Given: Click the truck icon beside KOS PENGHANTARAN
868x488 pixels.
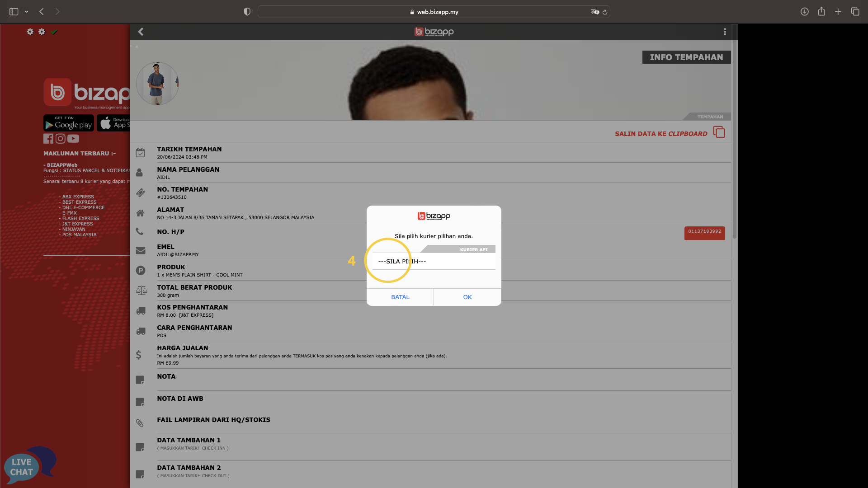Looking at the screenshot, I should tap(141, 311).
